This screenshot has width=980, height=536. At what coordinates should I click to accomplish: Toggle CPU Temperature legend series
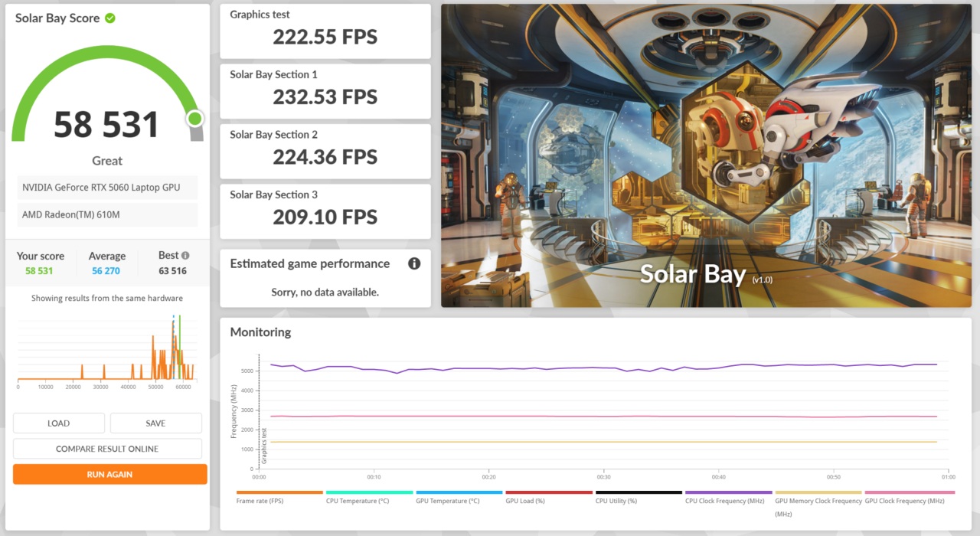(x=369, y=497)
